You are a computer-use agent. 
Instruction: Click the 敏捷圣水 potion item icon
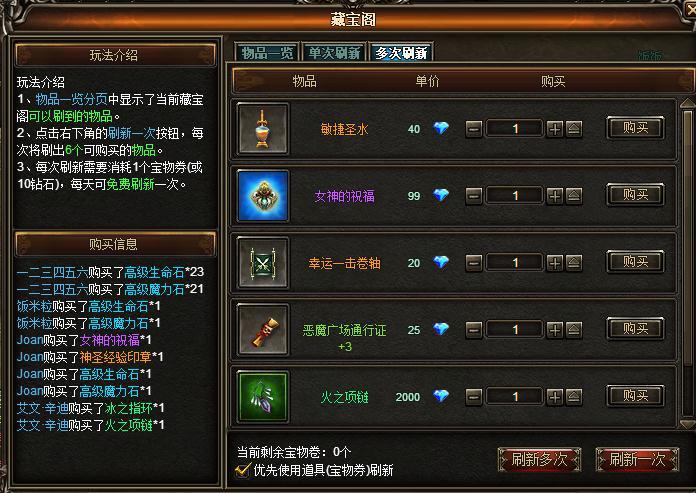pyautogui.click(x=263, y=129)
